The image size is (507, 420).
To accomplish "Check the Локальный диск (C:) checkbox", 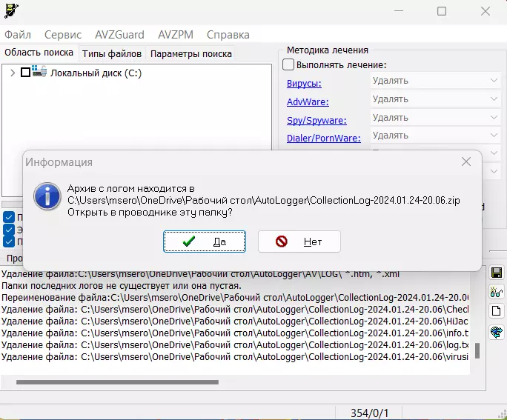I will pos(26,73).
